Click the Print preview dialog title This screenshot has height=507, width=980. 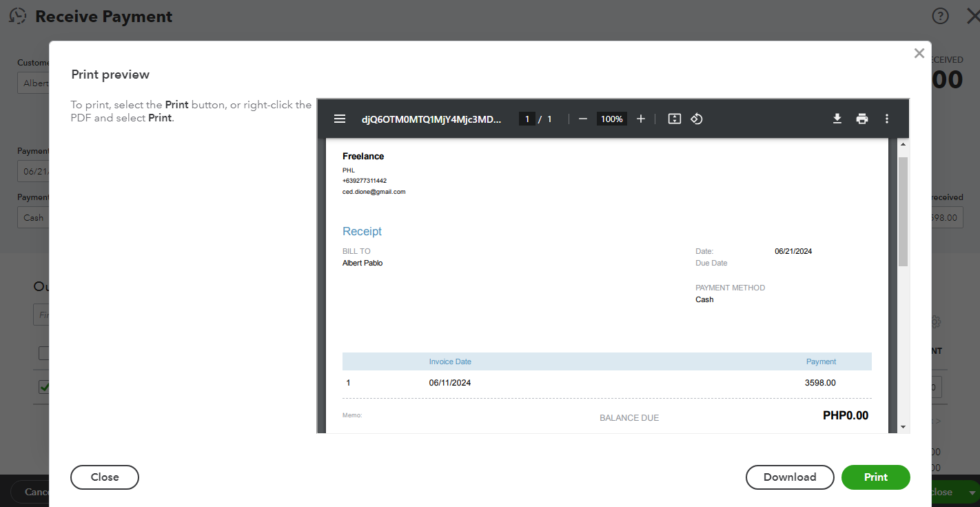pyautogui.click(x=110, y=74)
